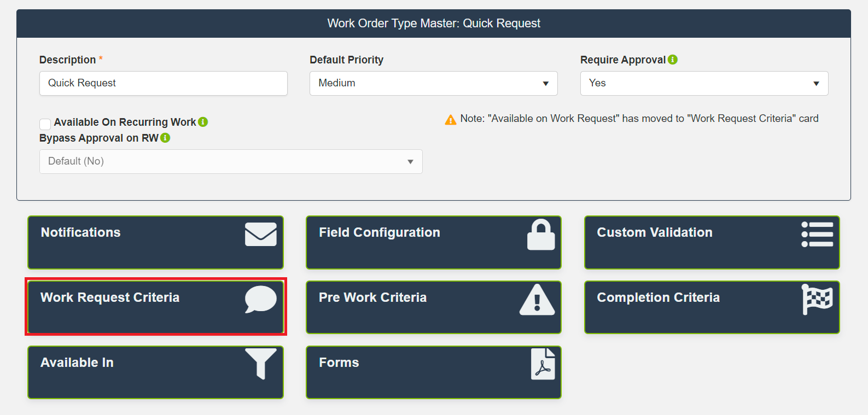Open the Field Configuration card title
868x415 pixels.
379,232
